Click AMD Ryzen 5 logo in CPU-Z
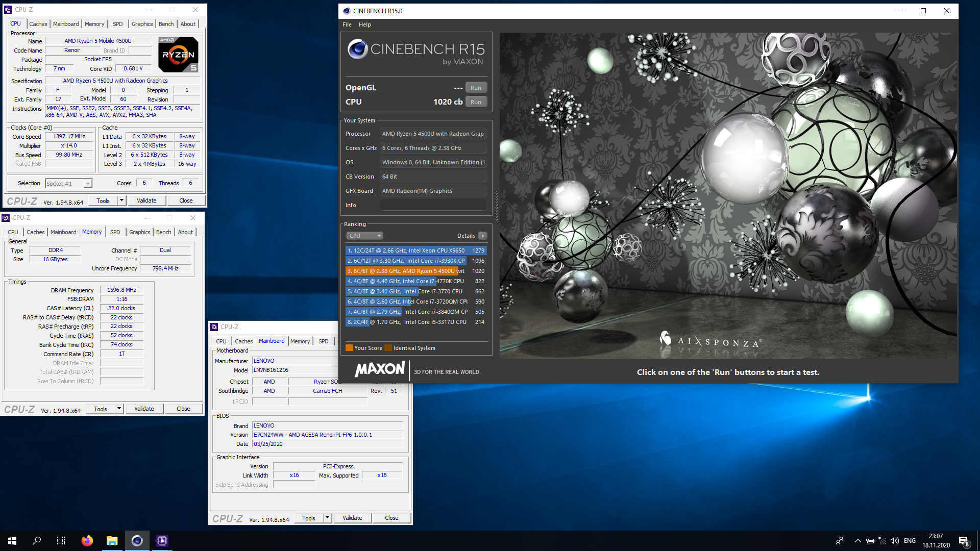This screenshot has width=980, height=551. click(x=178, y=54)
